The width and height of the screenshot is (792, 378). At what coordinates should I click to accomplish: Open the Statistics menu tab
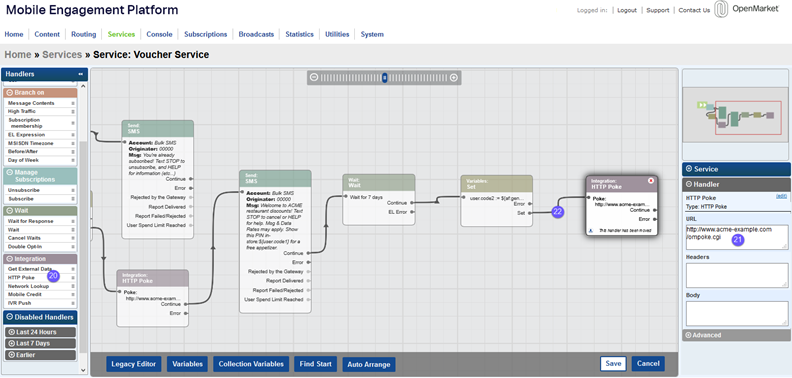tap(299, 34)
